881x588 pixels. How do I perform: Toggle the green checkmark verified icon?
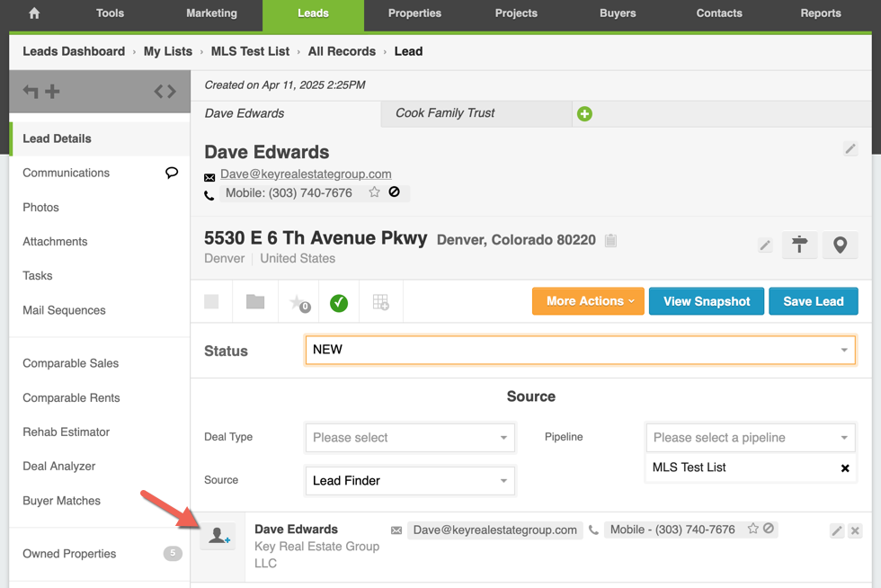(x=339, y=303)
